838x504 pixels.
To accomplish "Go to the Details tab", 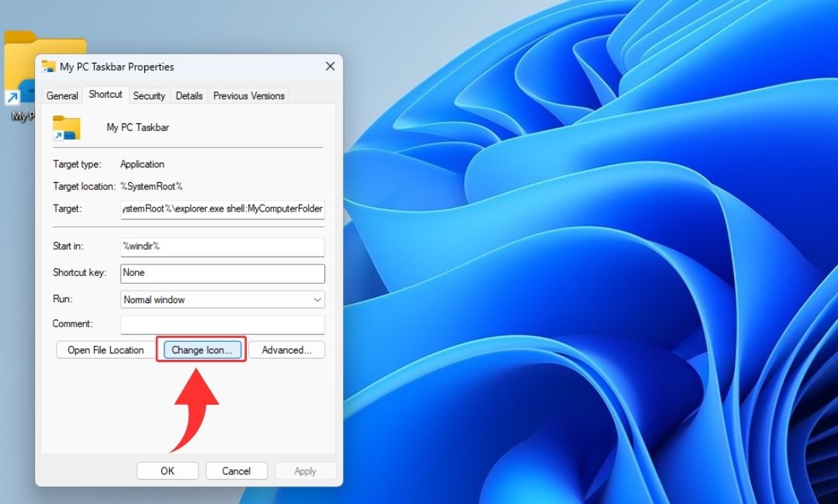I will (189, 96).
